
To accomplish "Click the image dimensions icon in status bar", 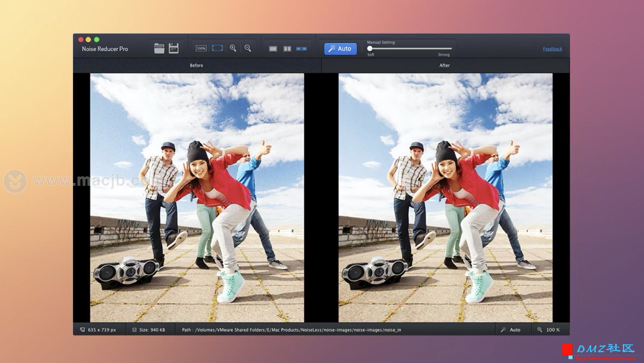I will coord(82,330).
